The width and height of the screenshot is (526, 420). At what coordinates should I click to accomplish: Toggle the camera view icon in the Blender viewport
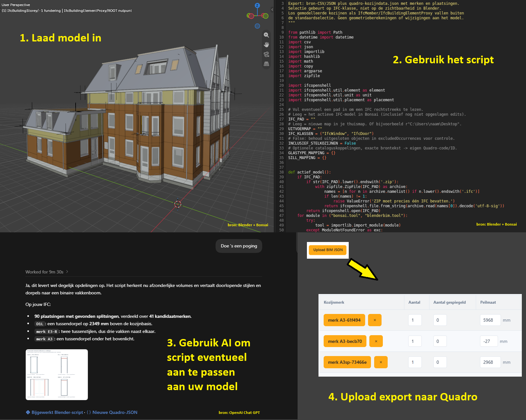(266, 54)
